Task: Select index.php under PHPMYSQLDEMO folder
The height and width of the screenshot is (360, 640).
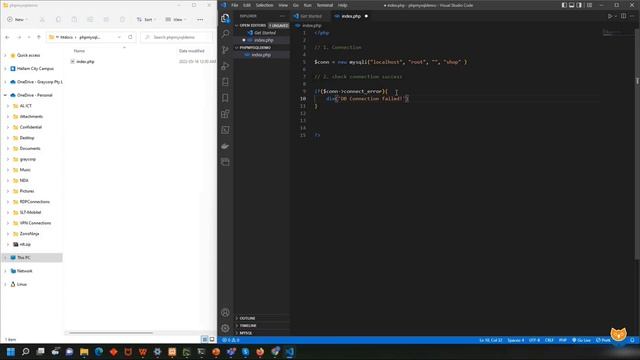Action: tap(262, 55)
